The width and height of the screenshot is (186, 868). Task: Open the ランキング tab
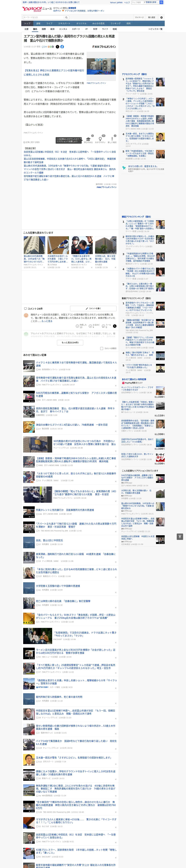tap(115, 23)
